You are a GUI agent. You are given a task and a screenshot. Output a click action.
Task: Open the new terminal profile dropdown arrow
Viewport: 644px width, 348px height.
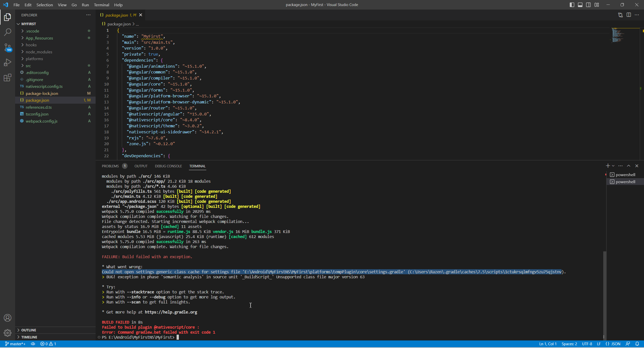(613, 166)
